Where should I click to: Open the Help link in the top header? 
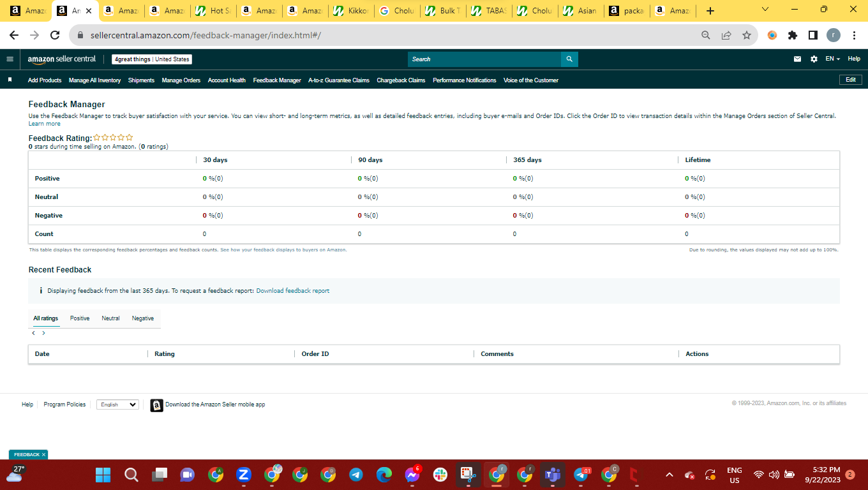(x=854, y=59)
